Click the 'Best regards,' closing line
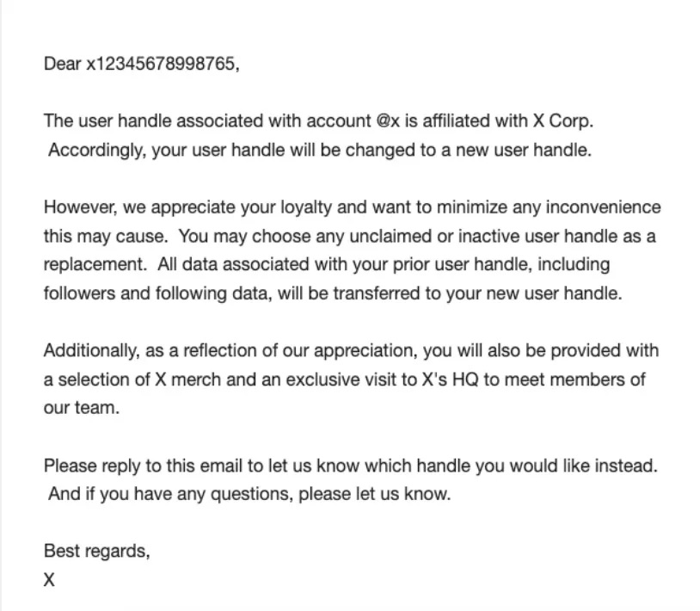 coord(96,551)
